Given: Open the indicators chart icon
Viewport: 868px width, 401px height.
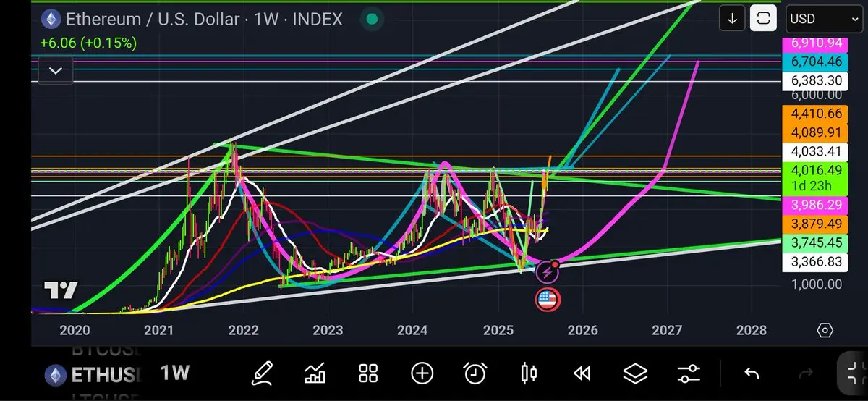Looking at the screenshot, I should (x=315, y=373).
